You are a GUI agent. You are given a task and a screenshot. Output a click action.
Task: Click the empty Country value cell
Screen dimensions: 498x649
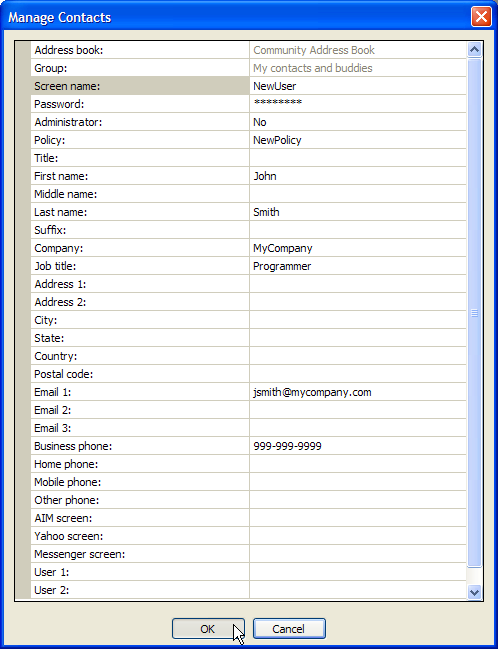click(358, 356)
